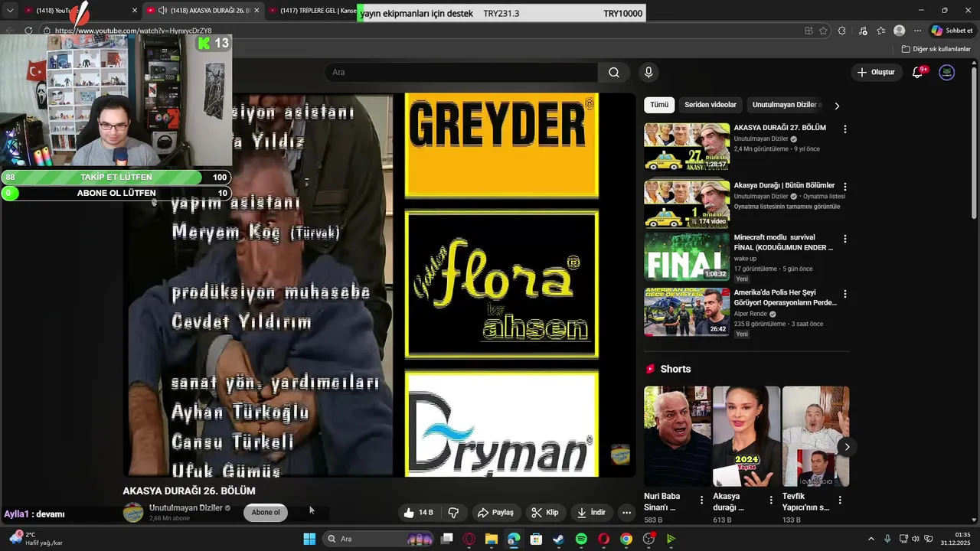Show next Shorts with right arrow
This screenshot has width=980, height=551.
pos(847,447)
